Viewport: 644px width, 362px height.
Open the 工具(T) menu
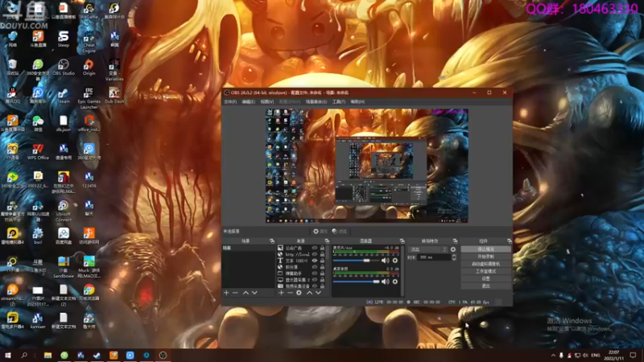tap(338, 102)
